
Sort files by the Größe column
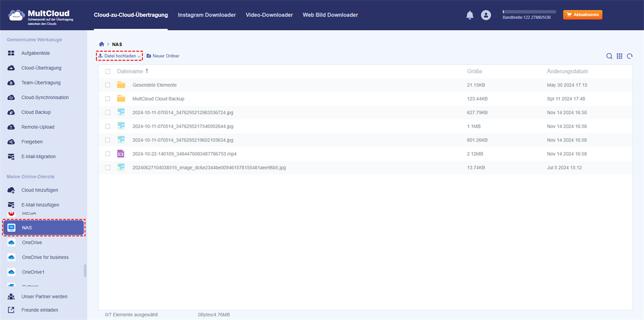click(474, 71)
